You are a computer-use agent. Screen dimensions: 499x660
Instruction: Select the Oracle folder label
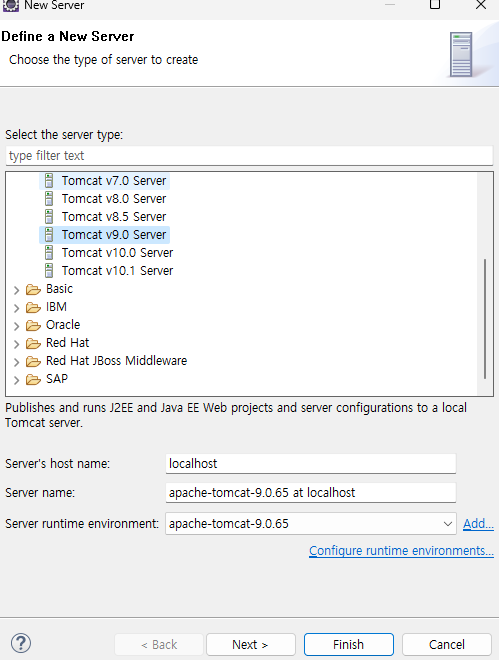click(x=63, y=325)
